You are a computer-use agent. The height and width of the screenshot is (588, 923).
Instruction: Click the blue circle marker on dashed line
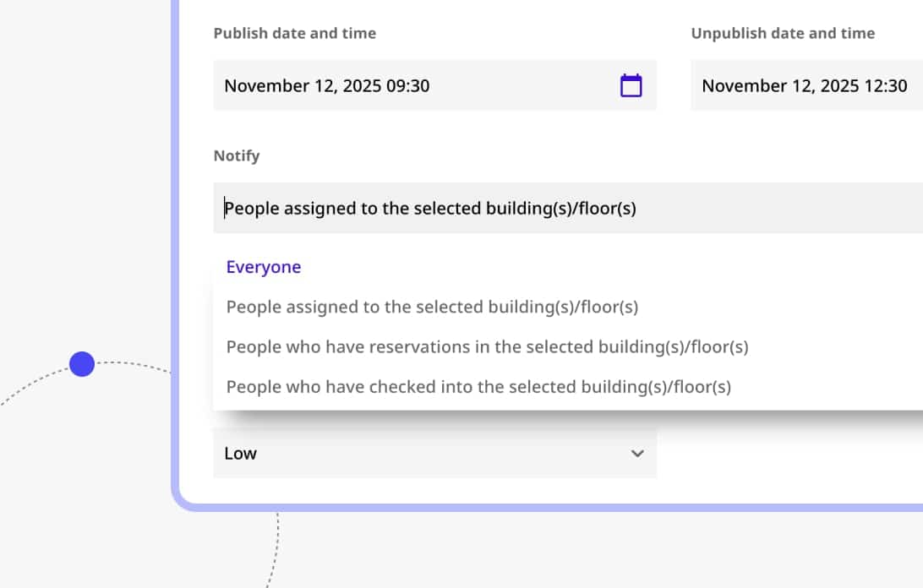point(82,364)
